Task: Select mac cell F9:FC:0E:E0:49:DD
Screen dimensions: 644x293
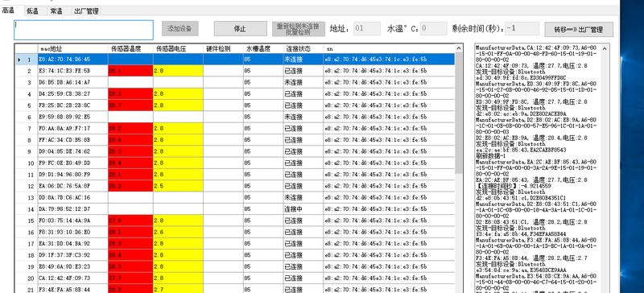Action: click(72, 163)
